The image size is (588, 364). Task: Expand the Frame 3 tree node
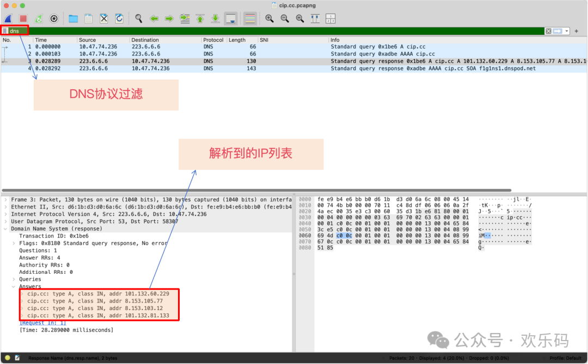5,200
